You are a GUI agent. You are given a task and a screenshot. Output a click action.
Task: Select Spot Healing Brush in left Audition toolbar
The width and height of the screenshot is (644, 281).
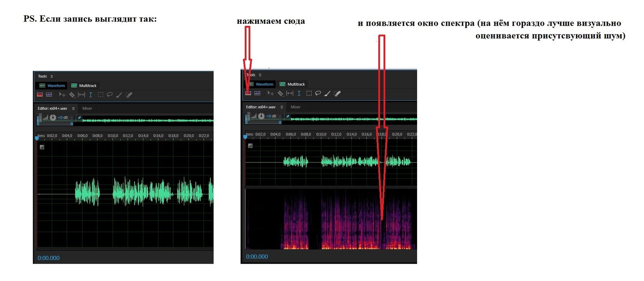pyautogui.click(x=129, y=95)
